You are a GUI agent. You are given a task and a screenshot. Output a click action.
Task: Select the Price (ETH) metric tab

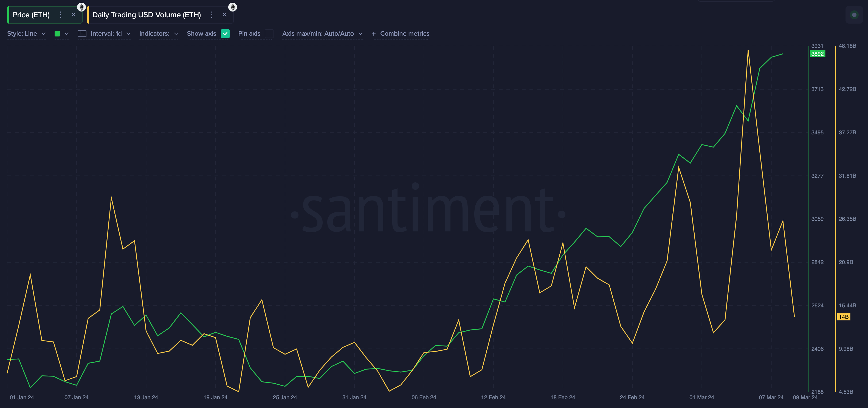[31, 15]
